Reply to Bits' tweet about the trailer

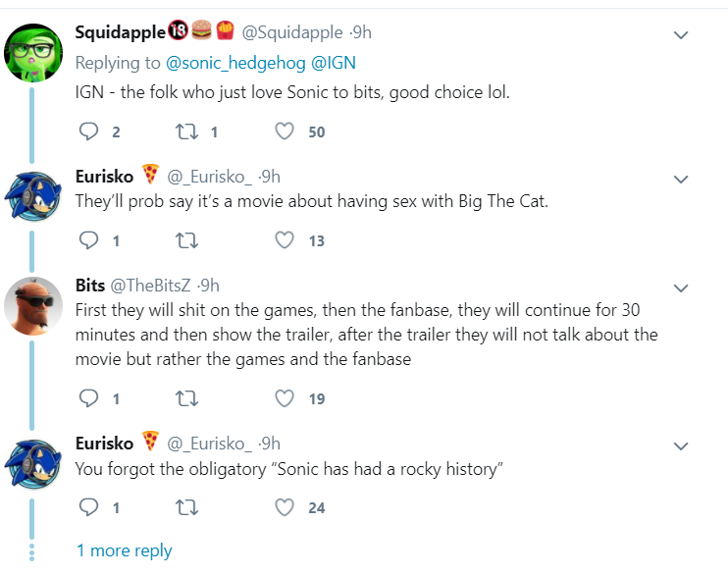click(88, 398)
